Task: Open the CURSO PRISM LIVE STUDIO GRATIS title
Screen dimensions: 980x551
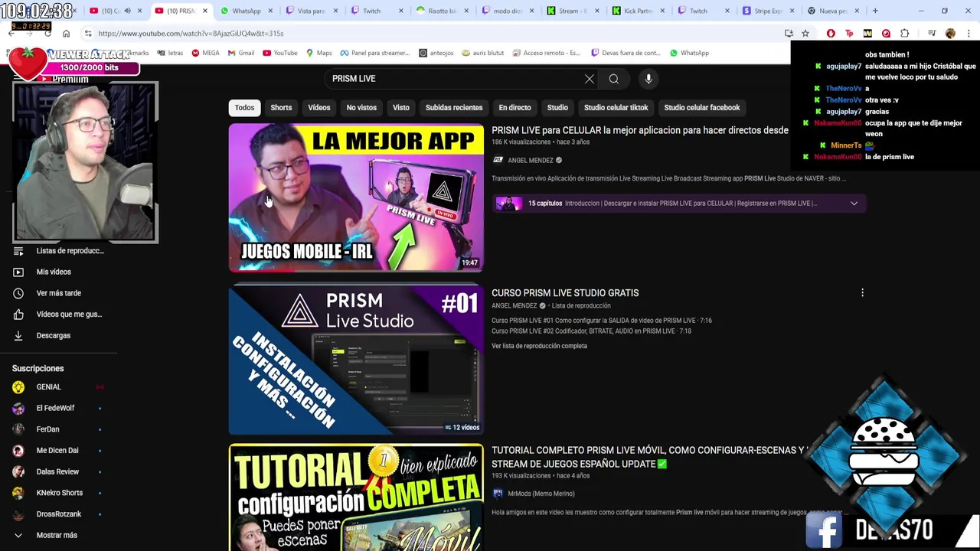Action: pos(565,293)
